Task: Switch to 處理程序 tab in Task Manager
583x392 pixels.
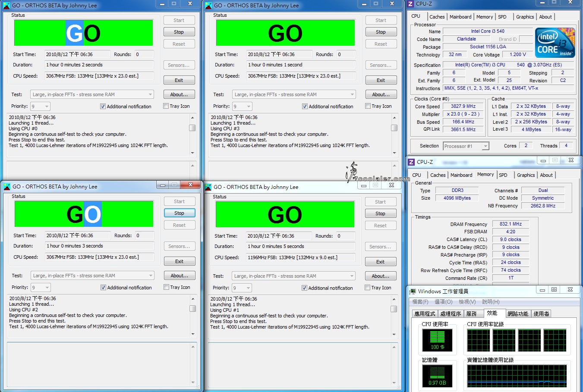Action: (x=451, y=314)
